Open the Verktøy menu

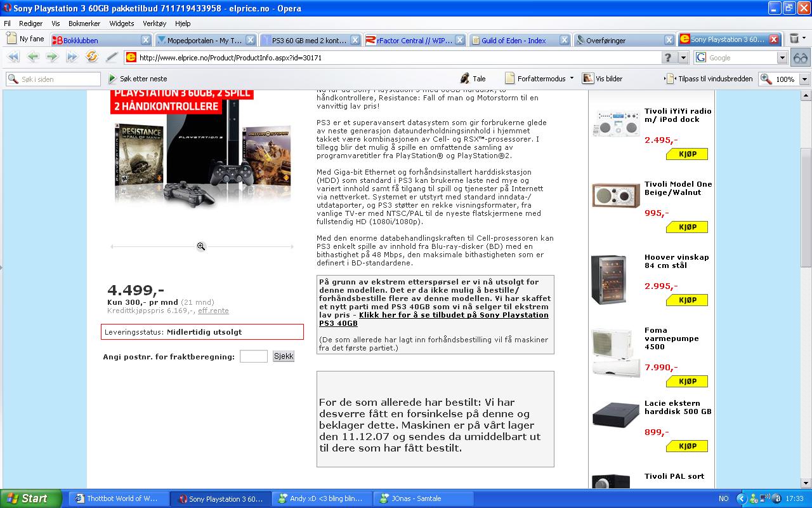tap(154, 23)
